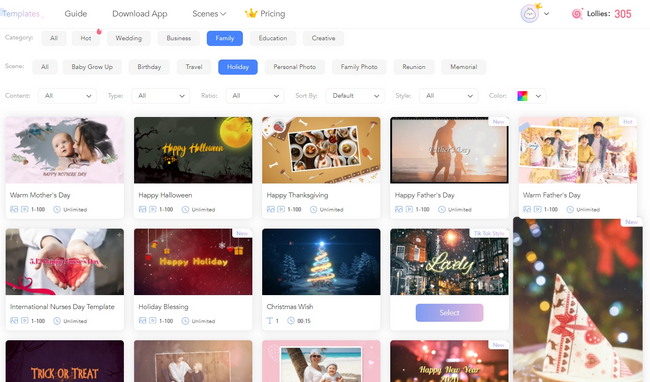Open the Style dropdown
This screenshot has height=382, width=650.
(x=449, y=96)
